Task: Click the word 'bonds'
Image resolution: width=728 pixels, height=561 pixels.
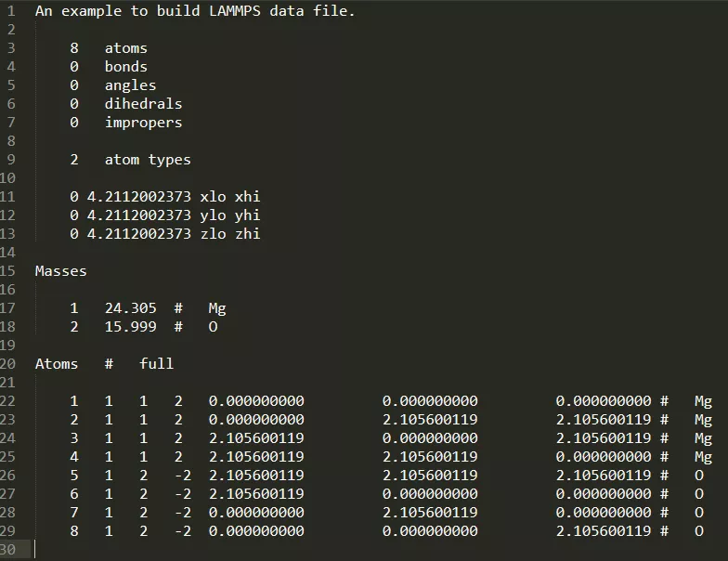Action: coord(125,67)
